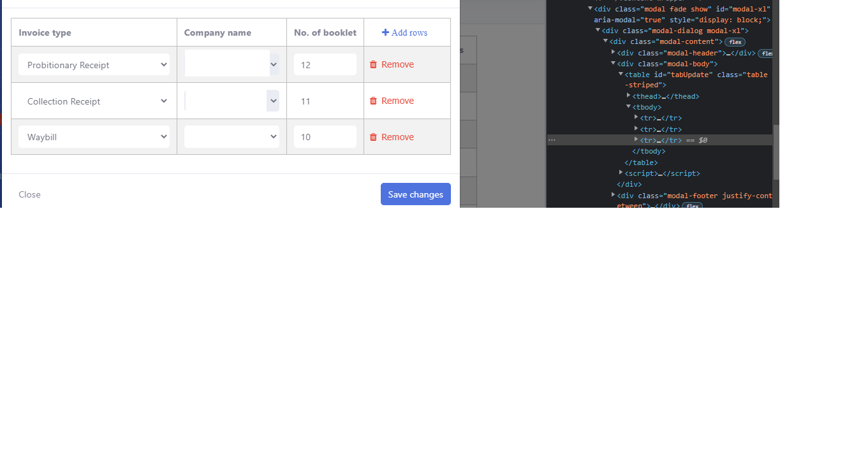Click flex badge next to modal-content div
Viewport: 868px width, 469px height.
coord(735,42)
